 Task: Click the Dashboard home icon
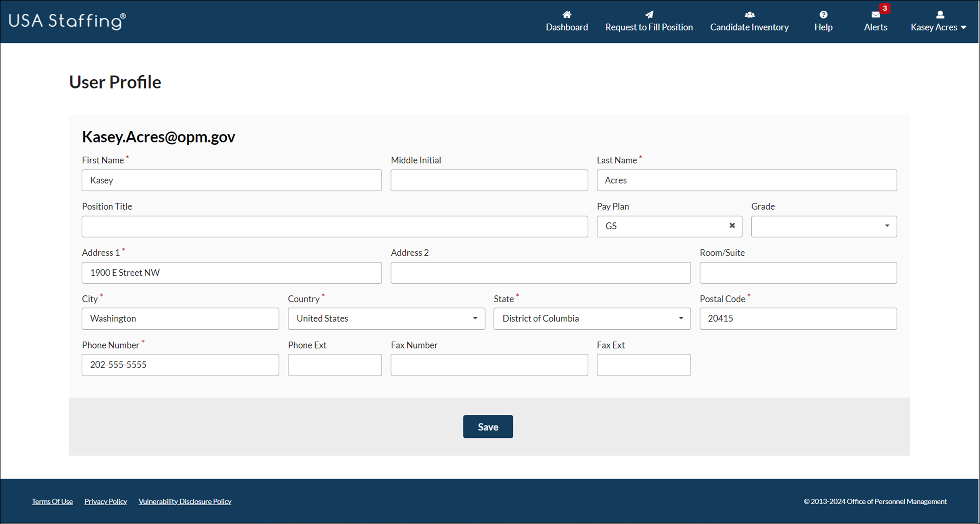[567, 14]
